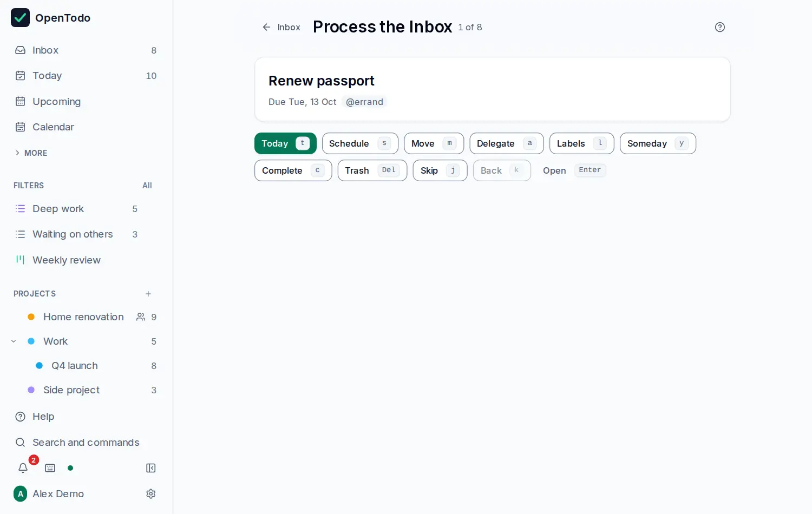Viewport: 812px width, 514px height.
Task: Click the blue Q4 launch color dot
Action: [40, 366]
